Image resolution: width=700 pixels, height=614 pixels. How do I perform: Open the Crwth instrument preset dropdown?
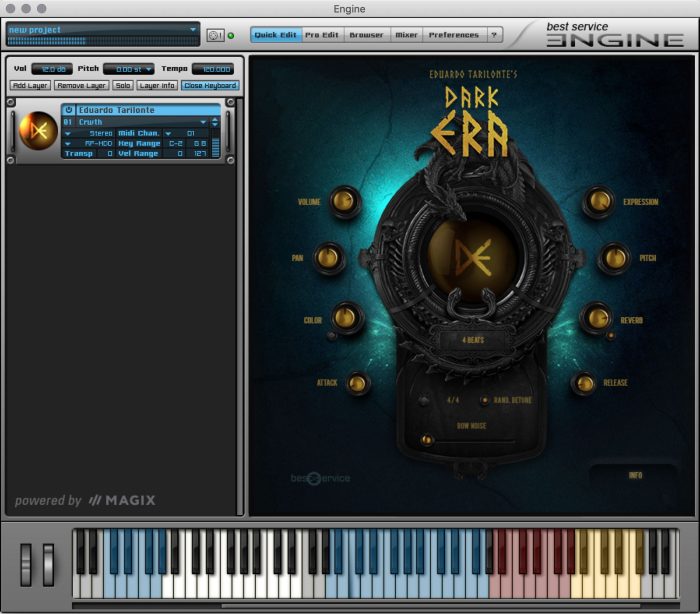[x=203, y=122]
